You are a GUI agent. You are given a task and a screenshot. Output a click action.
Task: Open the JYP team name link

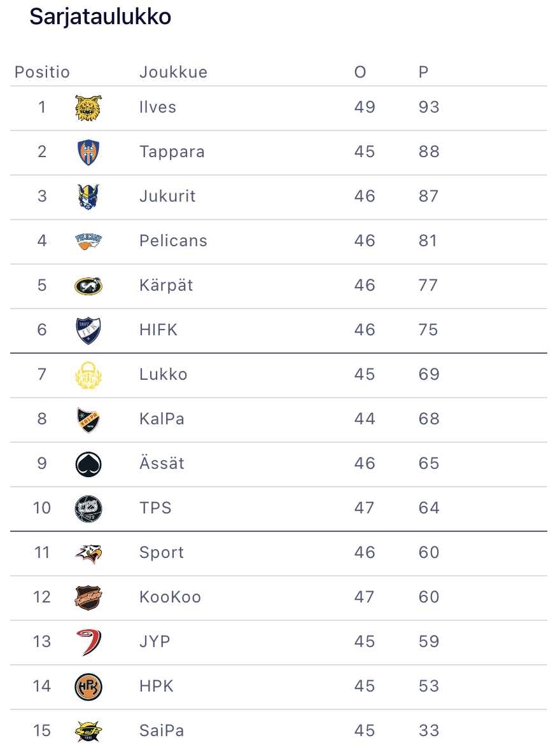click(x=155, y=641)
